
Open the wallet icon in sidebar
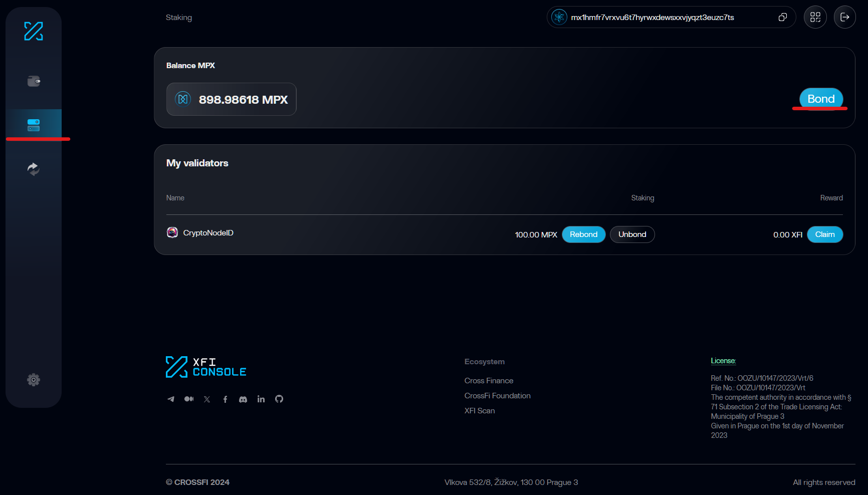(x=34, y=81)
